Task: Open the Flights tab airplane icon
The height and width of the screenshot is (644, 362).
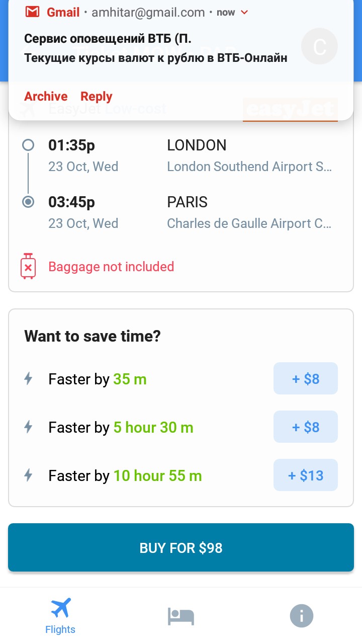Action: point(60,608)
